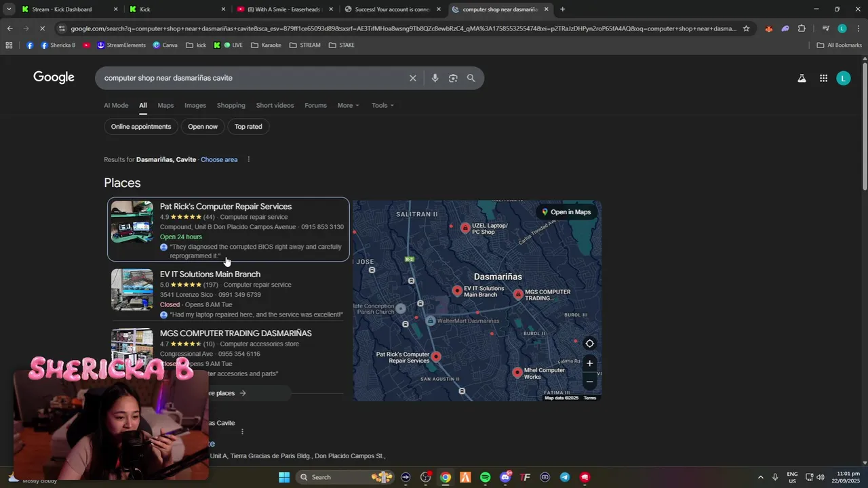Open Discord from the taskbar
Viewport: 868px width, 488px height.
pos(505,477)
